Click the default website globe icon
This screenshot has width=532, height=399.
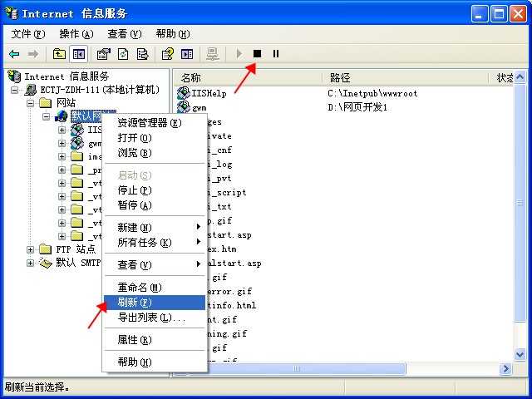(x=62, y=116)
